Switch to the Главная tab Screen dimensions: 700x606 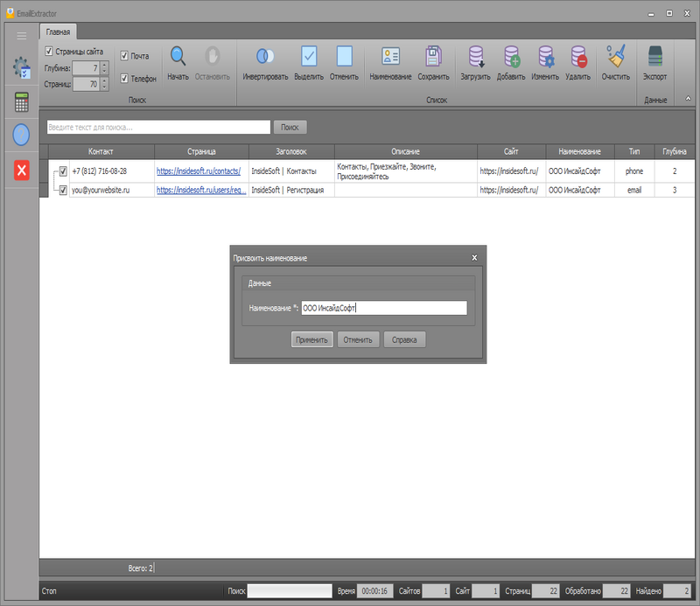(58, 31)
